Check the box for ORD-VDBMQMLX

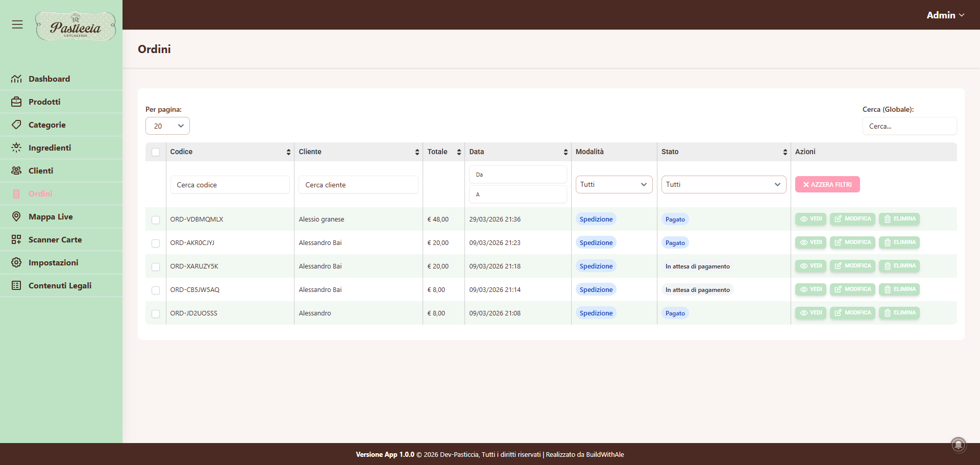tap(156, 220)
